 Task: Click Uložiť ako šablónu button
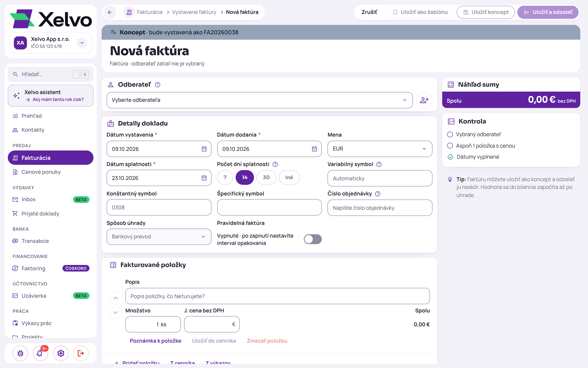pyautogui.click(x=420, y=12)
